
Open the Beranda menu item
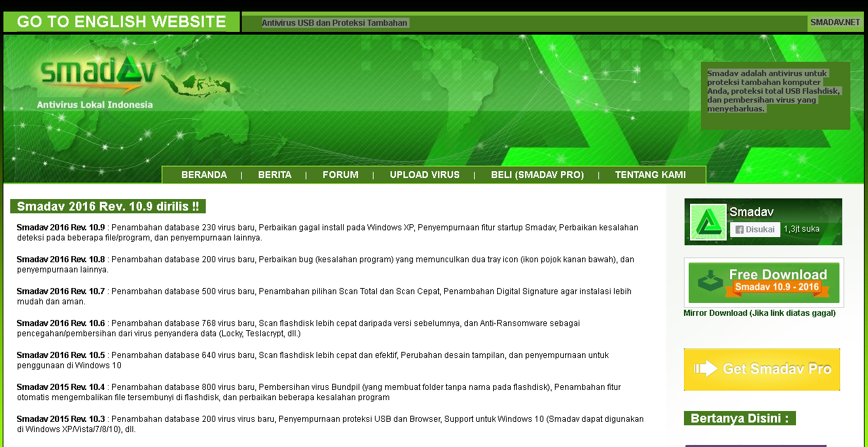(x=204, y=175)
